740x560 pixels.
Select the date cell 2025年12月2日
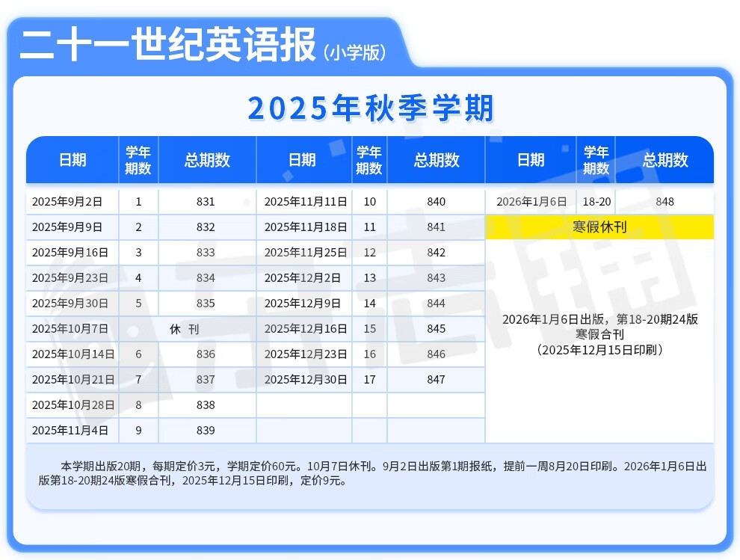click(303, 278)
